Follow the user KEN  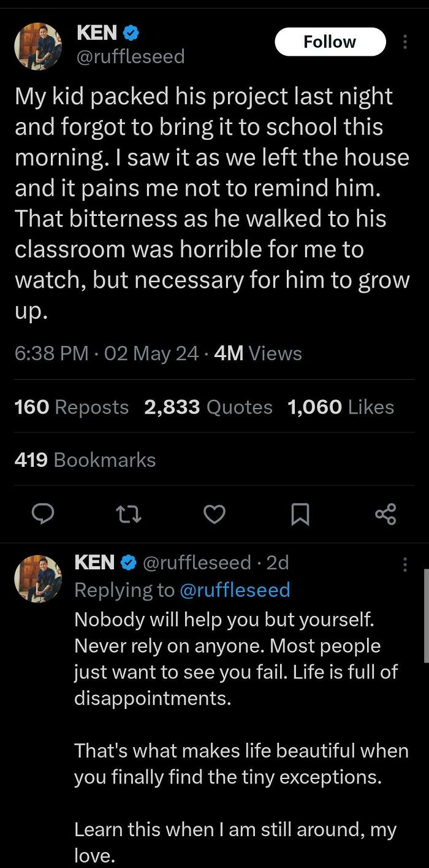(330, 41)
